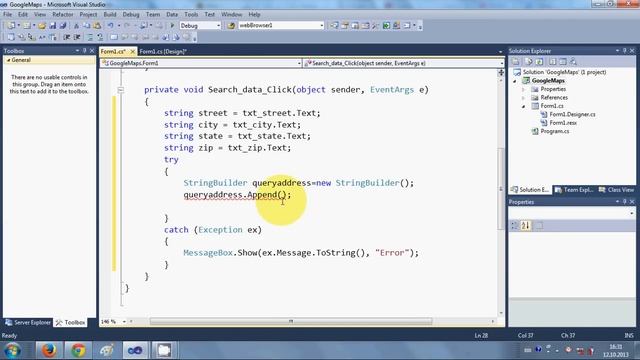Click the Alphabetical sort icon in Properties panel
640x360 pixels.
click(526, 225)
